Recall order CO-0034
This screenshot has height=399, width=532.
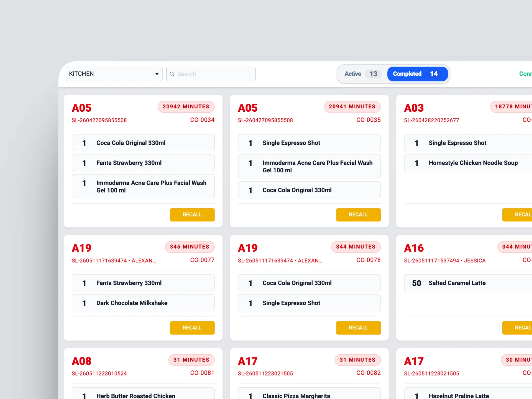click(192, 215)
